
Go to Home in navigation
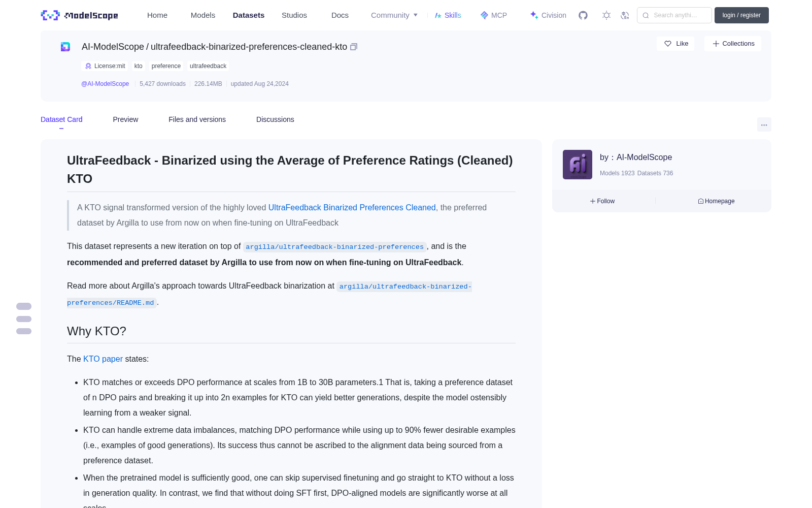[157, 15]
